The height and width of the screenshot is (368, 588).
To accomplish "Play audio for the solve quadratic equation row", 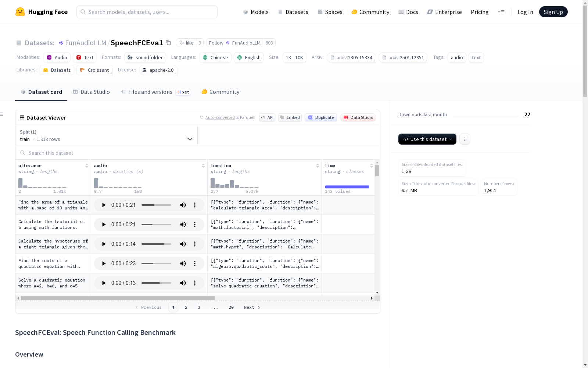I will click(104, 283).
